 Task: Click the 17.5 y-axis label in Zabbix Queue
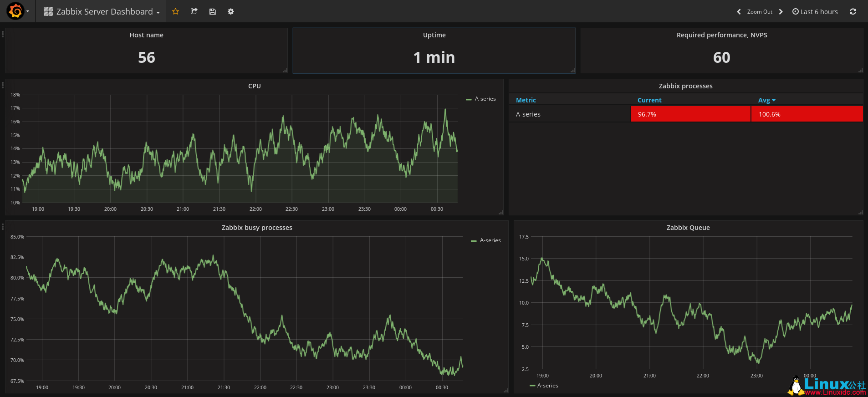pyautogui.click(x=524, y=237)
